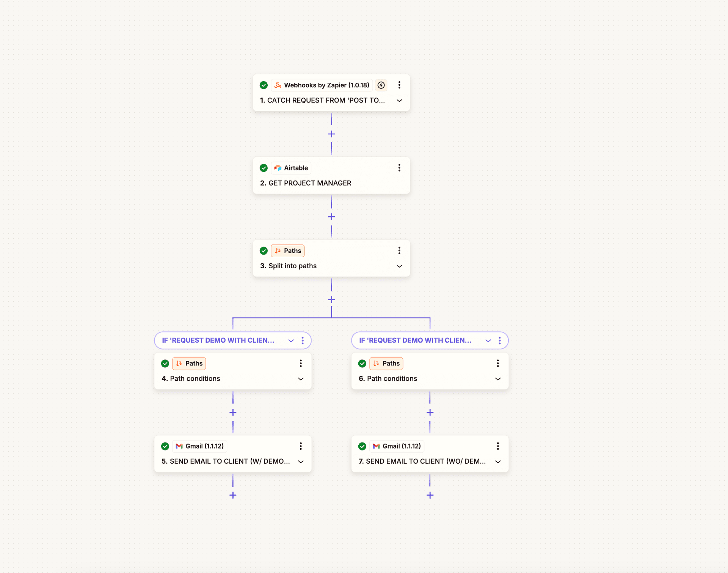Add step after step 4 Path conditions

click(233, 412)
